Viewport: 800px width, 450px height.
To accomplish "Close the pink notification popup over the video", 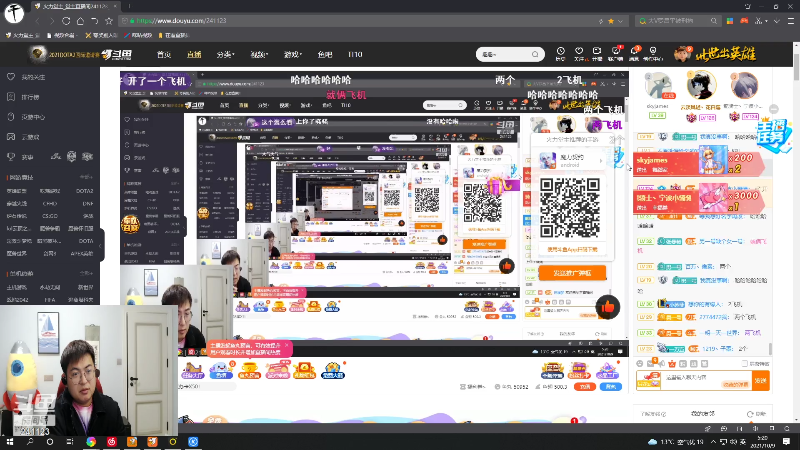I will click(287, 346).
